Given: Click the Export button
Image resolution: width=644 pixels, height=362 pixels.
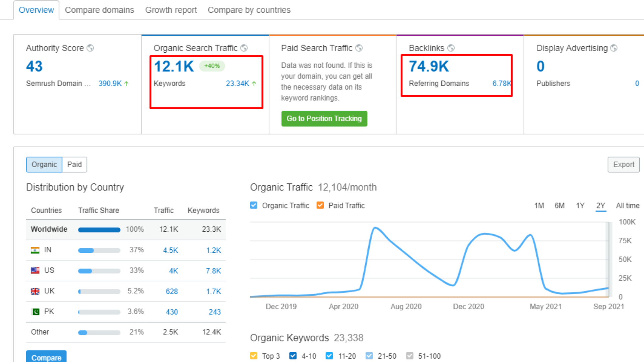Looking at the screenshot, I should click(x=623, y=165).
